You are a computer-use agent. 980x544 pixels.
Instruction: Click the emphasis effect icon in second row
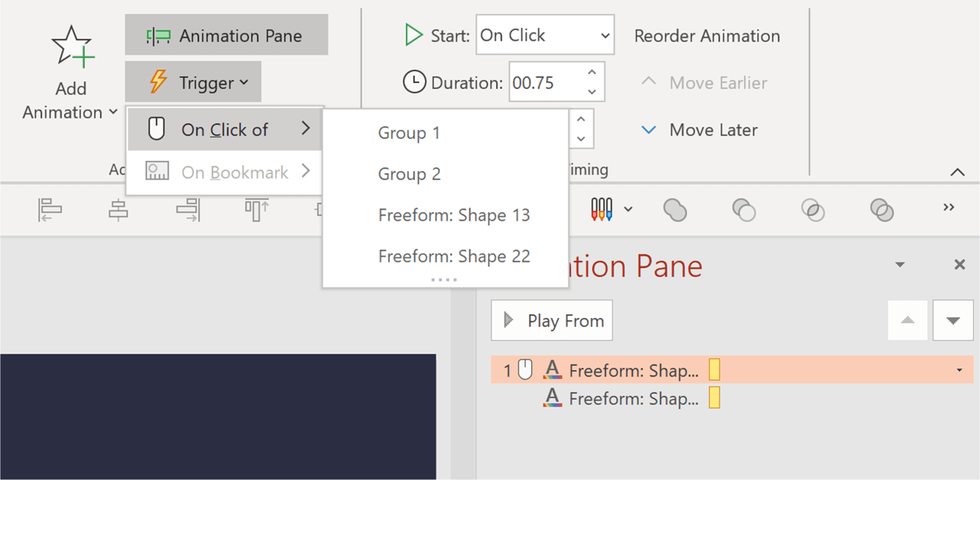[552, 397]
